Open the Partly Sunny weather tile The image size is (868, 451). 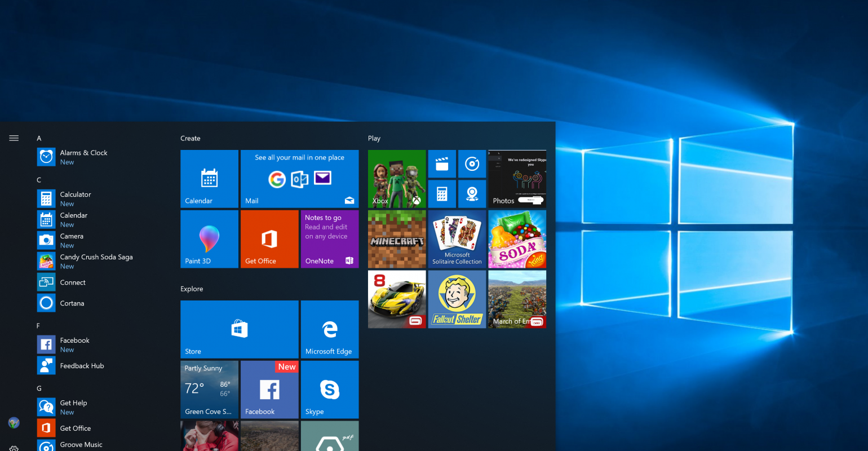[209, 390]
